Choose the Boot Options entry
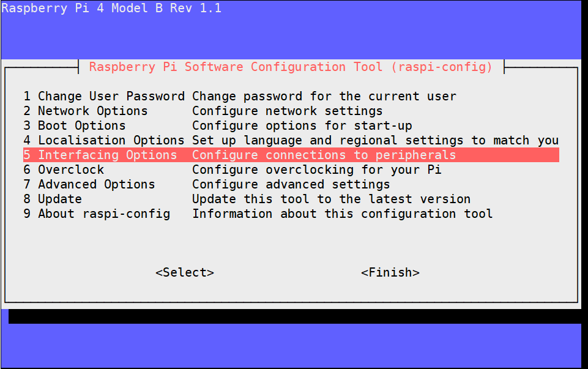588x369 pixels. 75,126
